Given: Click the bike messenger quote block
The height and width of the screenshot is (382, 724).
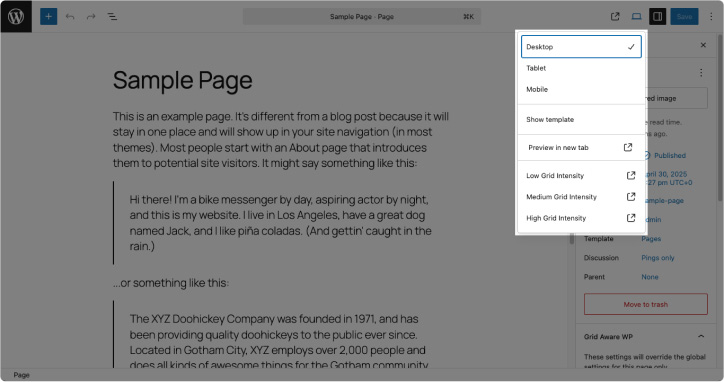Looking at the screenshot, I should click(x=280, y=223).
